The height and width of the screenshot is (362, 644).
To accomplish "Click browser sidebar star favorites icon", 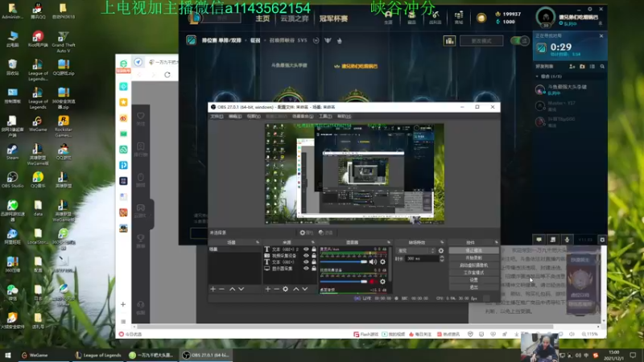I will [x=123, y=102].
